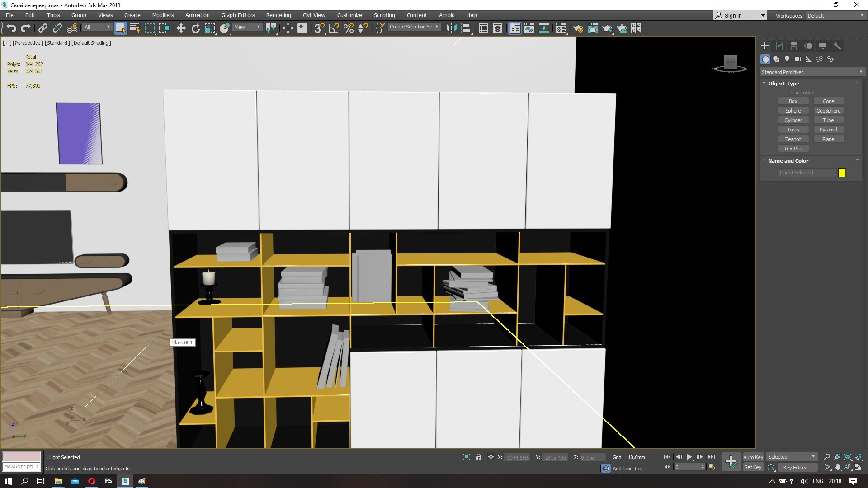Toggle 3D Snaps button
Screen dimensions: 868x488
(319, 28)
